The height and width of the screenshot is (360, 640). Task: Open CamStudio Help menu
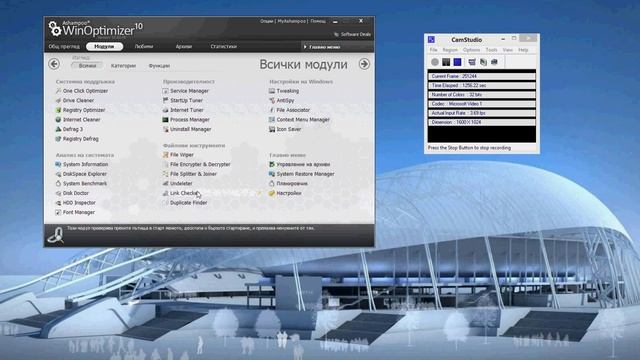(523, 50)
